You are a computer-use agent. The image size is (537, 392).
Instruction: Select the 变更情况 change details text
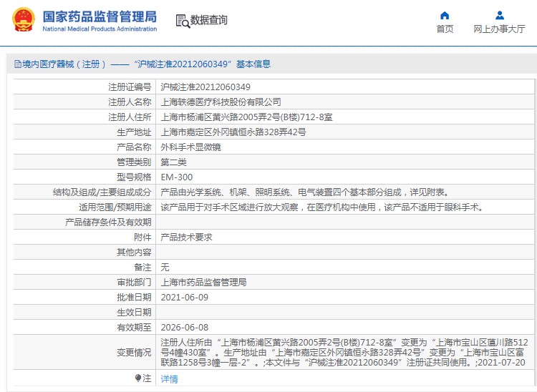[344, 353]
